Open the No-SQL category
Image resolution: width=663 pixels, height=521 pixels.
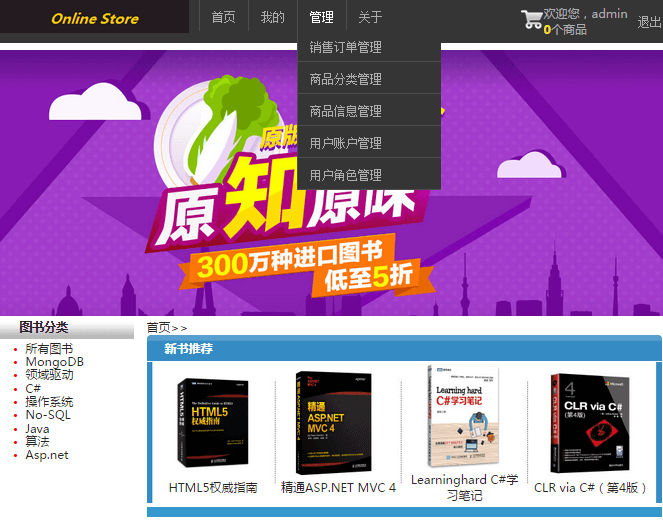pos(48,415)
